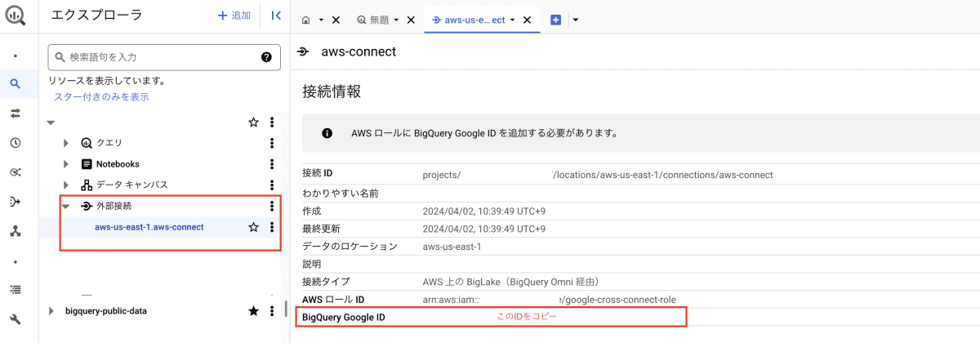Open kebab menu on the project row
The image size is (980, 343).
point(272,122)
